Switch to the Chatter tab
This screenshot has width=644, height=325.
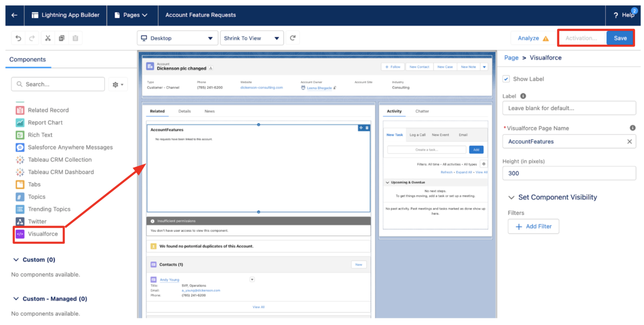(x=422, y=111)
